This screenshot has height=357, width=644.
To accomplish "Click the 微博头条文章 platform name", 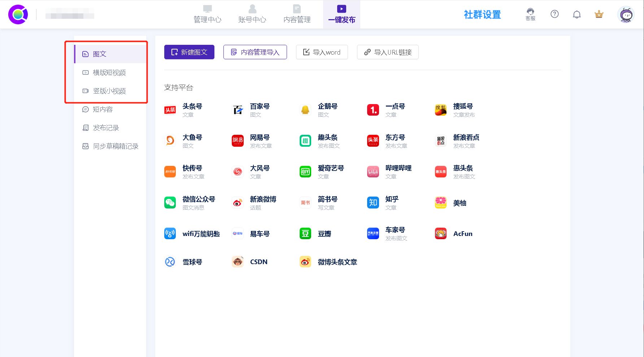I will (338, 262).
